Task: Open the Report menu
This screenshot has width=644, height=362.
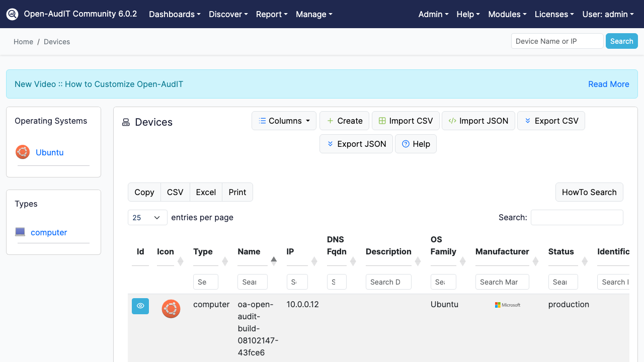Action: [272, 14]
